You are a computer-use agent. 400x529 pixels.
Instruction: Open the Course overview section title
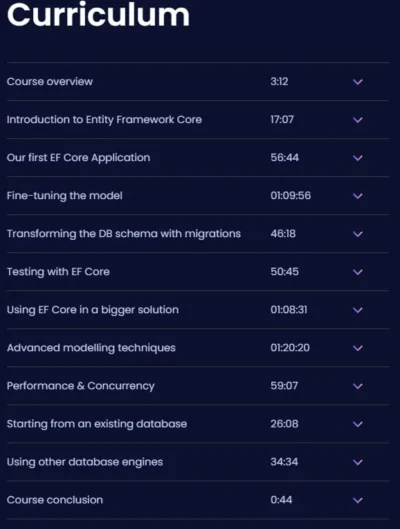point(50,82)
